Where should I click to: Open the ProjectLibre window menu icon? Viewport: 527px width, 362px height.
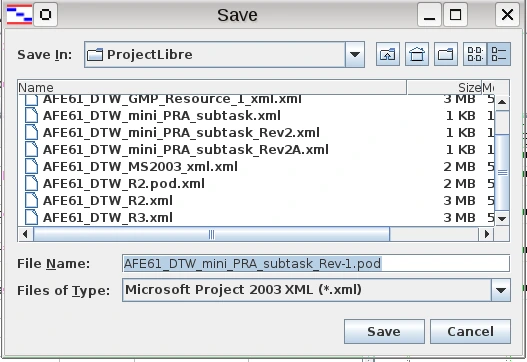(x=19, y=15)
